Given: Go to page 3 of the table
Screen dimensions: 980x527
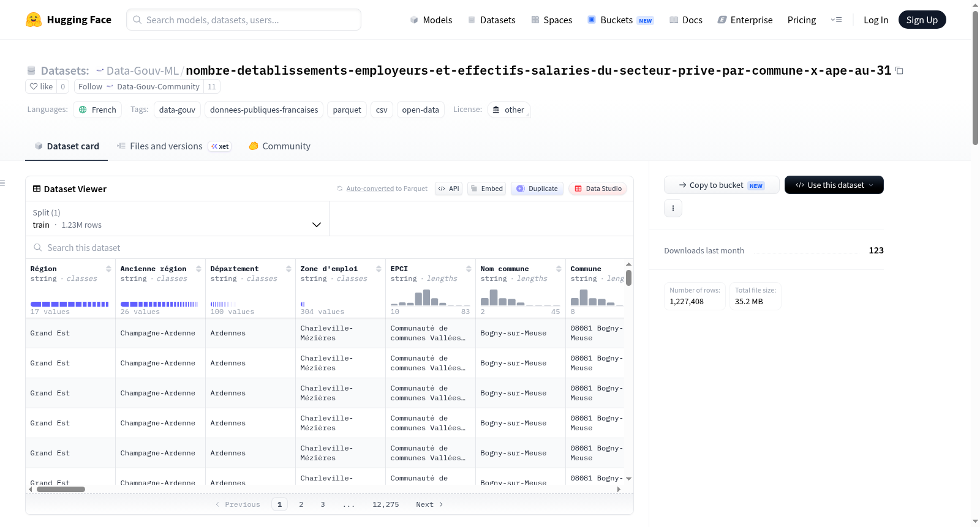Looking at the screenshot, I should click(x=323, y=504).
